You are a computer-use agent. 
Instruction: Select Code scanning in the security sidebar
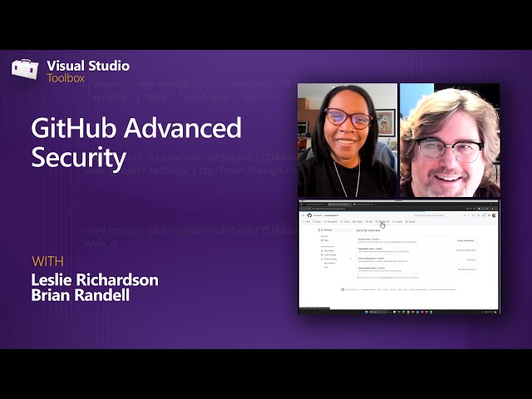329,255
